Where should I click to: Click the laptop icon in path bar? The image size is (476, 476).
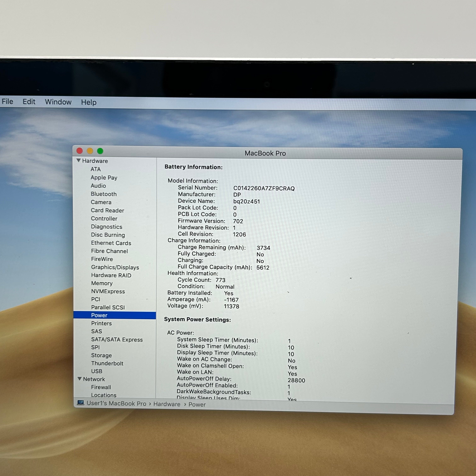pyautogui.click(x=81, y=403)
